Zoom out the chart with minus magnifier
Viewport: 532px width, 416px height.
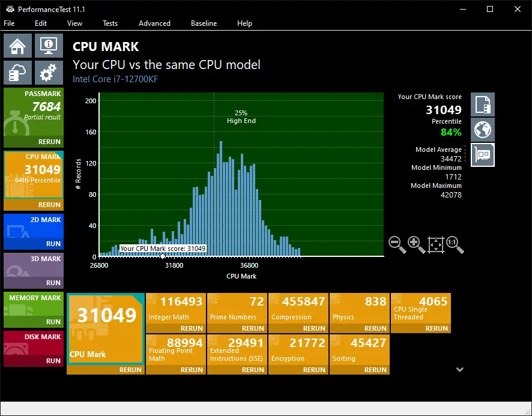[397, 245]
